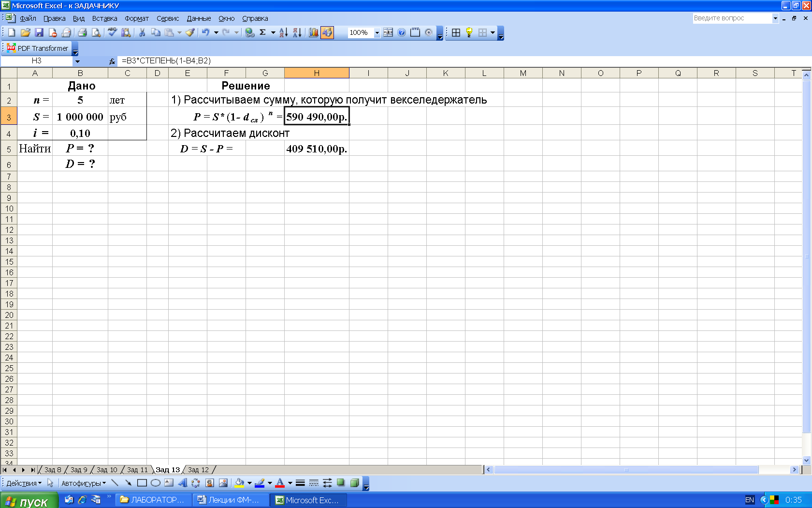Click the Insert Function fx icon
The image size is (812, 508).
[x=112, y=61]
